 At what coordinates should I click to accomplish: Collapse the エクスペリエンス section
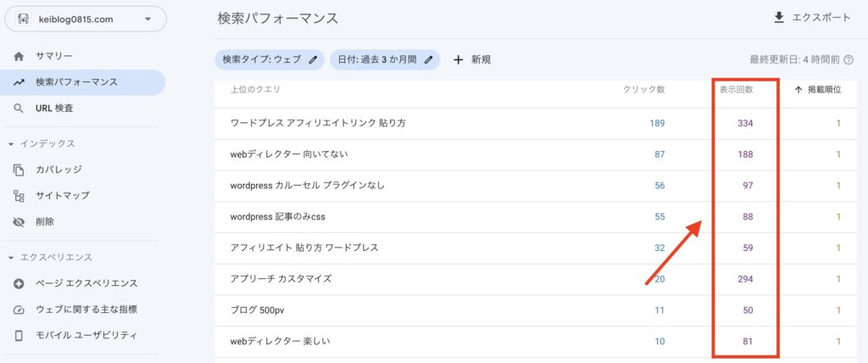tap(11, 257)
